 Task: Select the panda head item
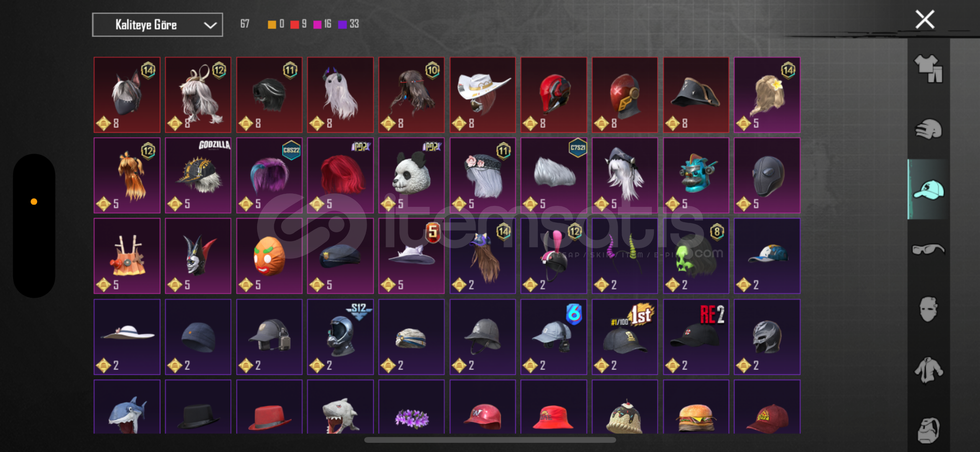[x=412, y=175]
